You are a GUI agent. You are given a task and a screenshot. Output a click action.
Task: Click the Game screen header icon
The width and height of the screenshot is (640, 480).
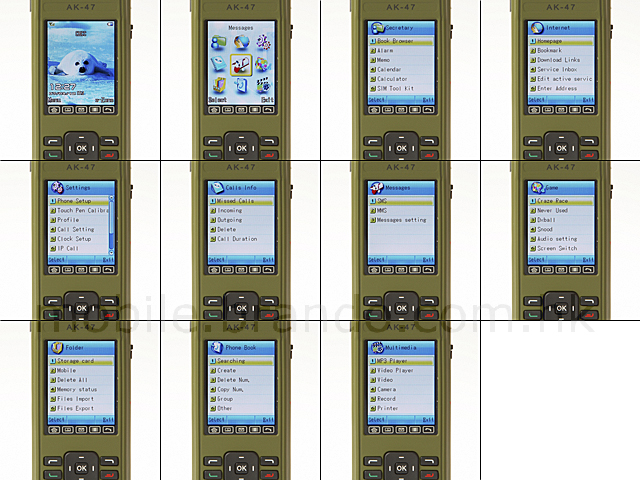536,188
